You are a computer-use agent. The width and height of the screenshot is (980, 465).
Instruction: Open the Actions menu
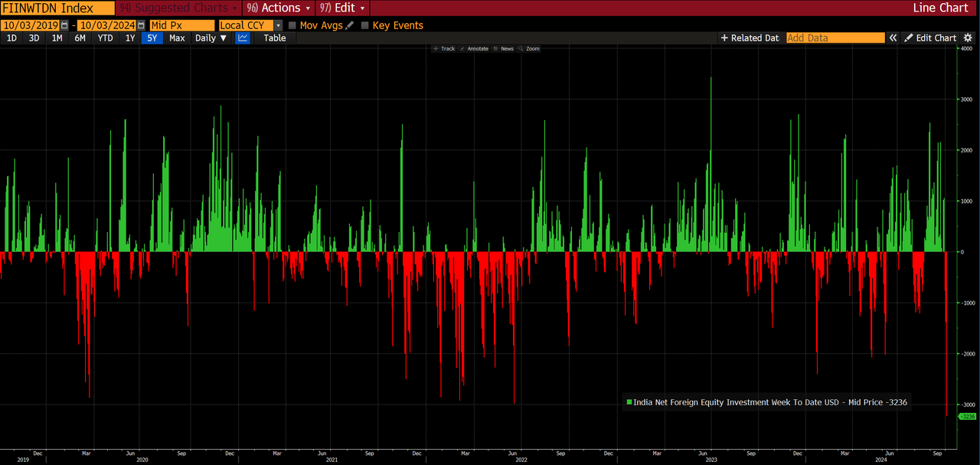(x=280, y=8)
